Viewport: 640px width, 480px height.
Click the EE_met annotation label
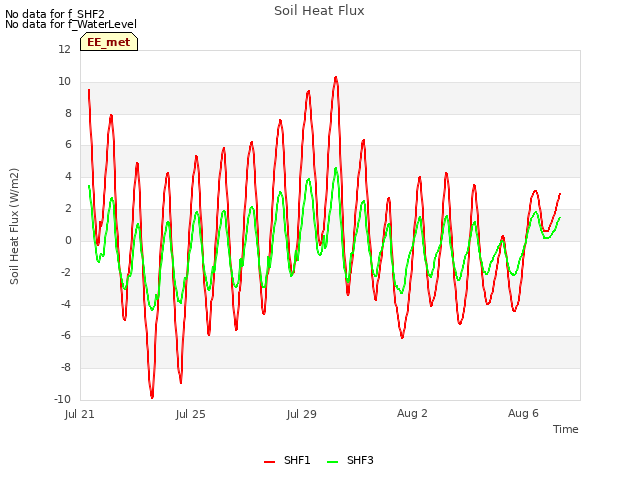[109, 42]
